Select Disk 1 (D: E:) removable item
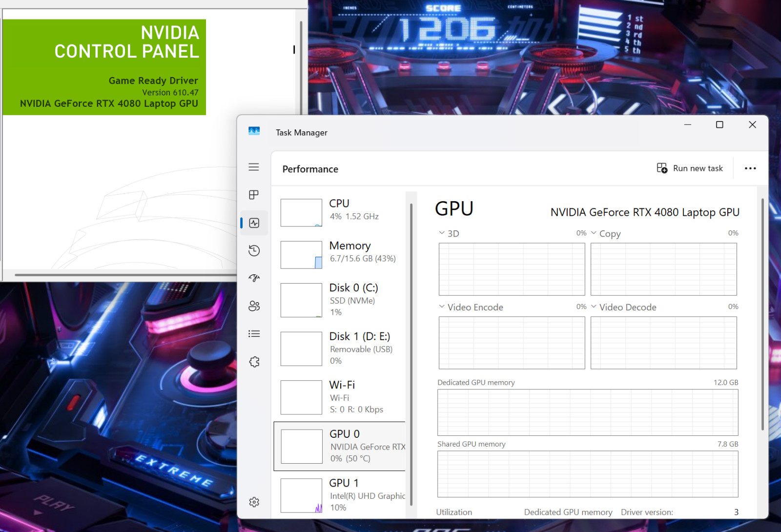The image size is (781, 532). [340, 348]
